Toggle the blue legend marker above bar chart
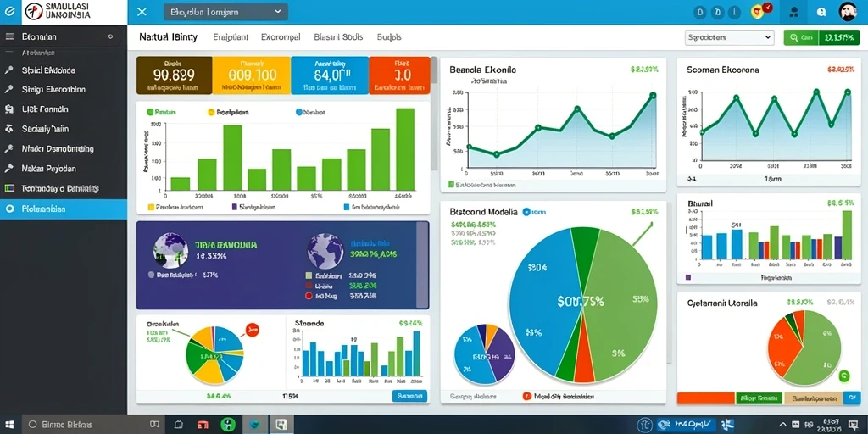Screen dimensions: 868x434 click(299, 112)
